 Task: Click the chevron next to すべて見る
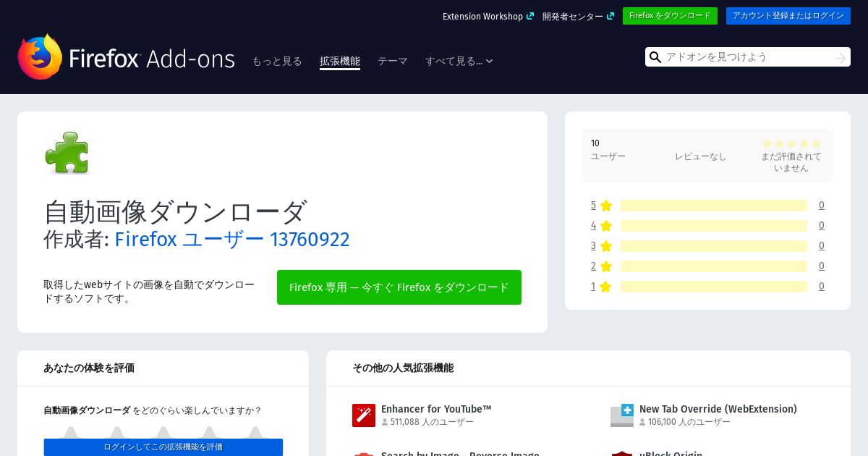click(489, 62)
